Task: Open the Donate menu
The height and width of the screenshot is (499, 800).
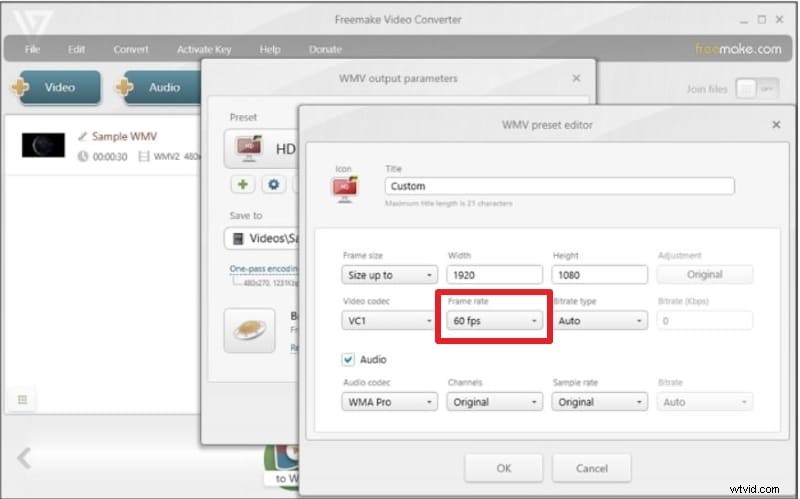Action: [325, 49]
